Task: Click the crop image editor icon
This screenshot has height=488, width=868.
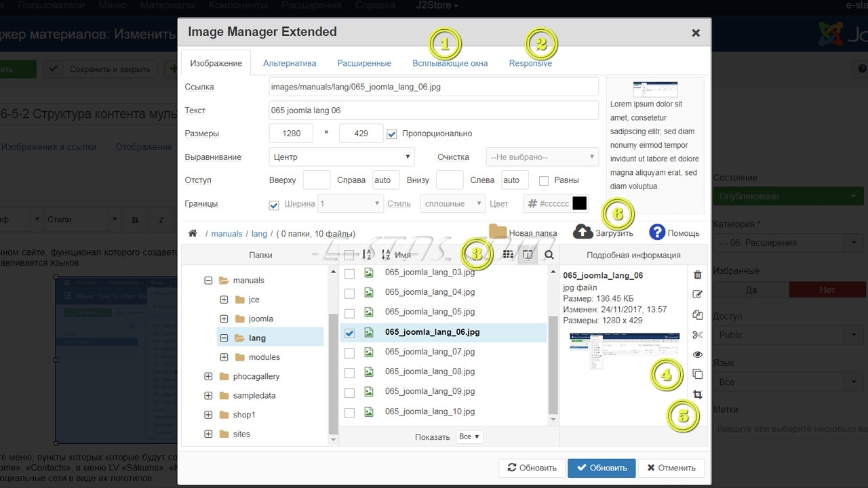Action: 697,394
